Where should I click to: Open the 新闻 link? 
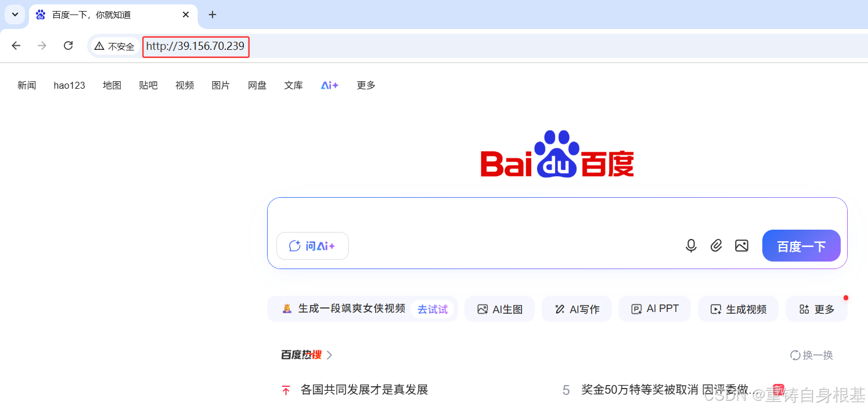click(27, 85)
